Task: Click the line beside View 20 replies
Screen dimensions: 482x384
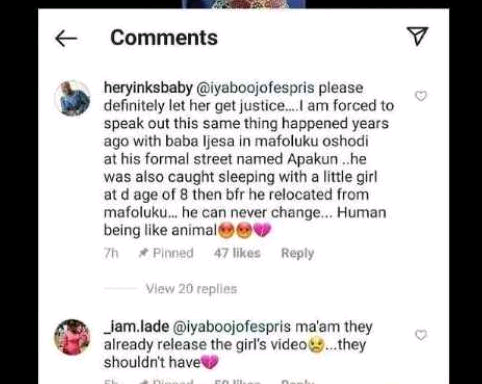Action: pyautogui.click(x=121, y=289)
